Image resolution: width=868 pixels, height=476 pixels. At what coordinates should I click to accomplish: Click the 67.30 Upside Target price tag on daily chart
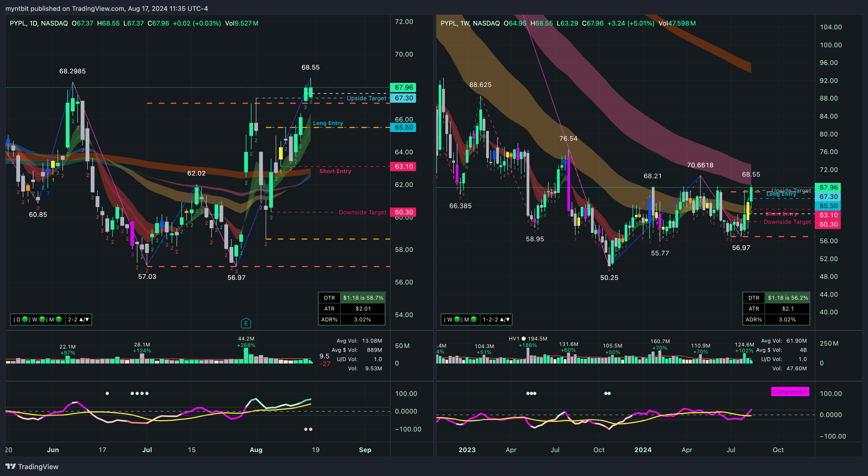tap(403, 98)
